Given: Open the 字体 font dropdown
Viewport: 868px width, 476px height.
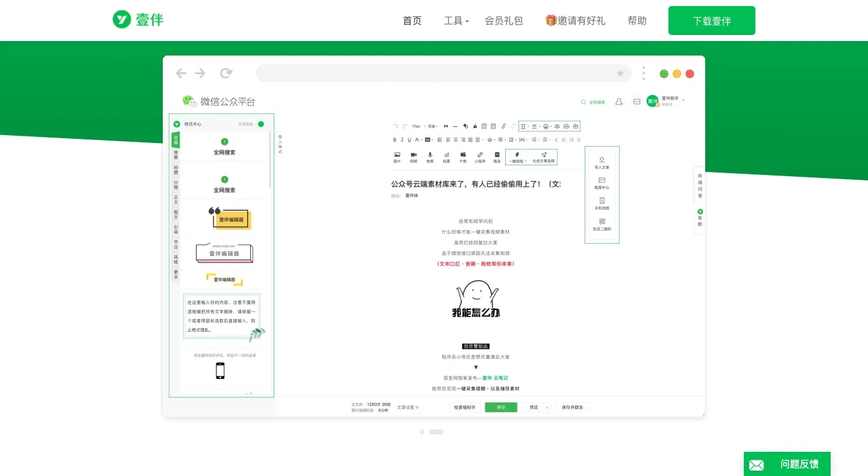Looking at the screenshot, I should pyautogui.click(x=432, y=126).
